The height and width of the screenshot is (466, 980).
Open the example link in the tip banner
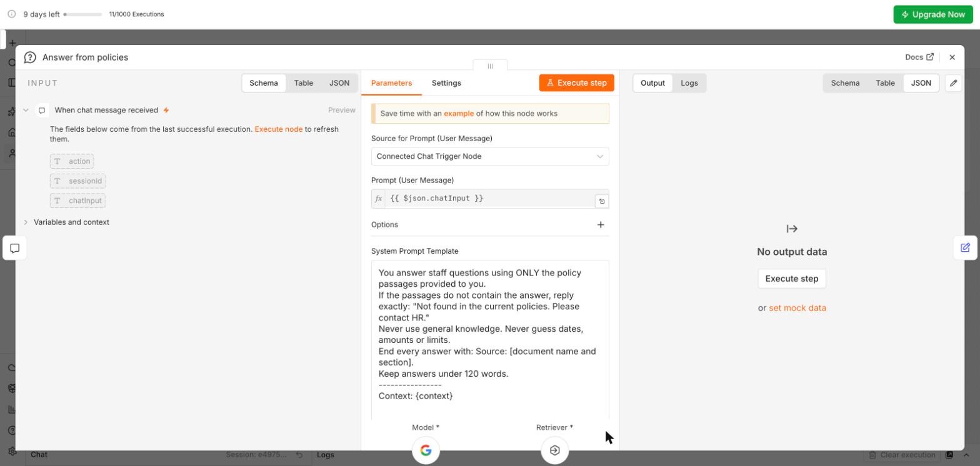click(459, 114)
